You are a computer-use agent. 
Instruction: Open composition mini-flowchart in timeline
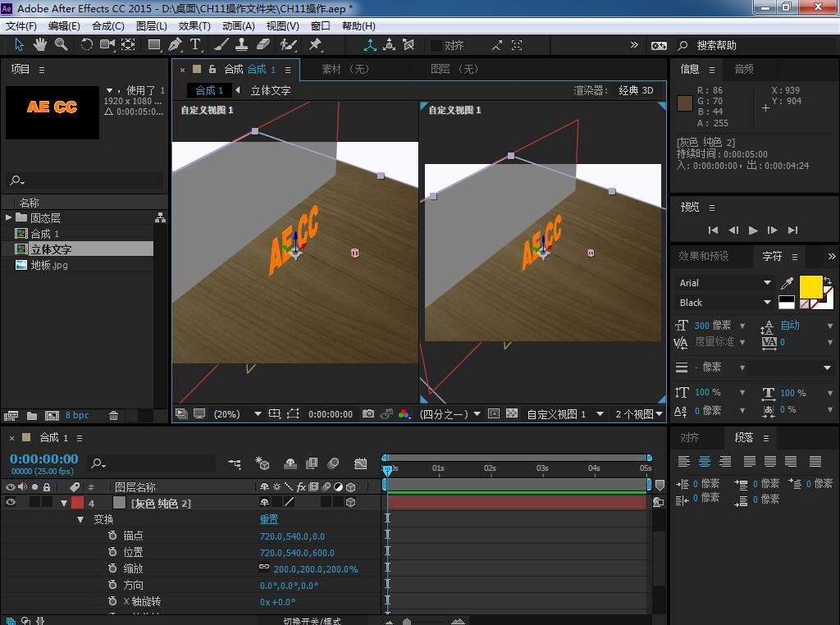point(235,463)
